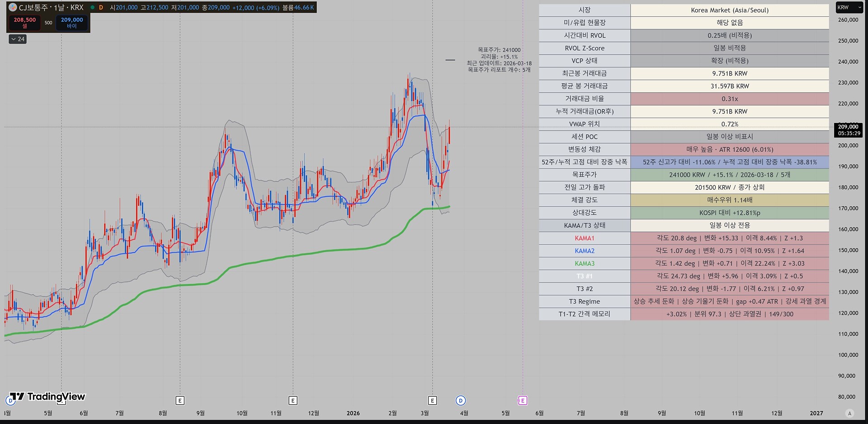Toggle the auto scale A button

[849, 413]
